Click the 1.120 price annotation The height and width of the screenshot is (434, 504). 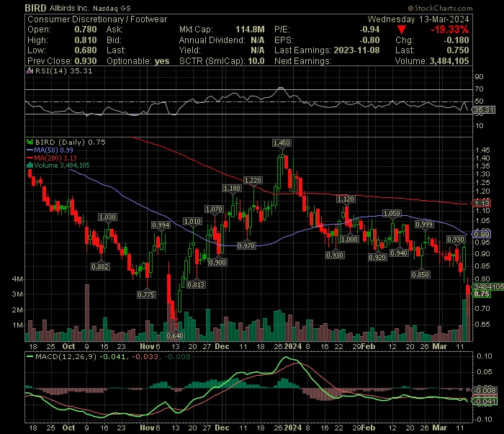(x=346, y=199)
